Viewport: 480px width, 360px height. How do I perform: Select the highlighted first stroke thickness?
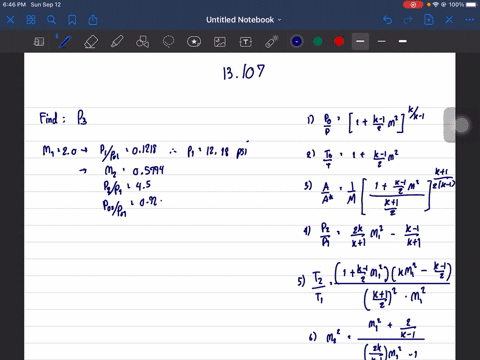pos(360,41)
